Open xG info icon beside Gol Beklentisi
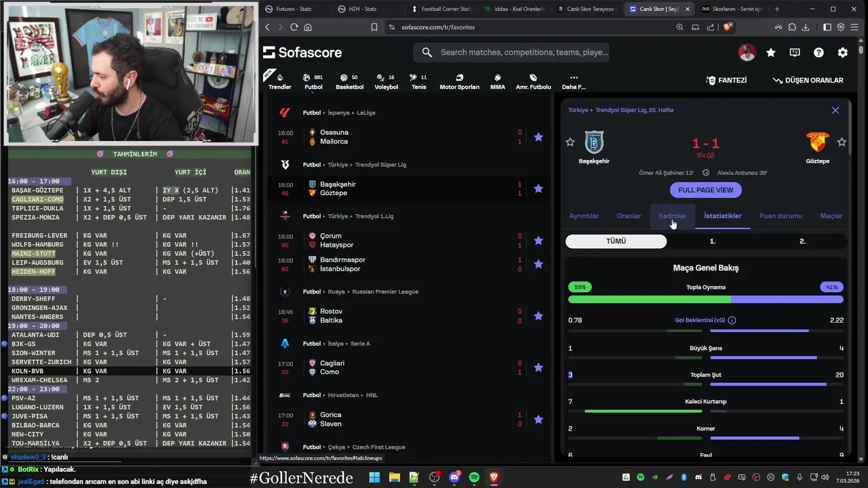Image resolution: width=868 pixels, height=488 pixels. [732, 320]
